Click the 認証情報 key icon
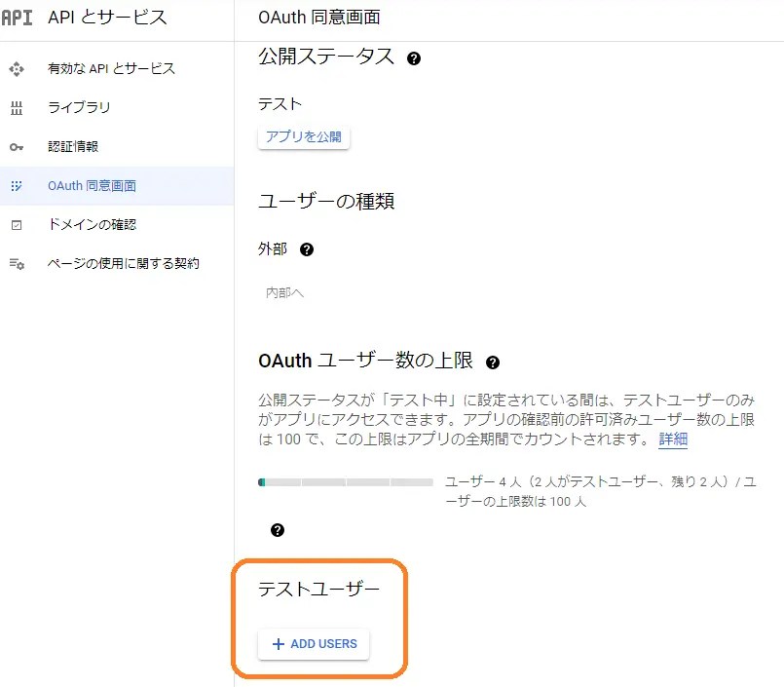Viewport: 784px width, 687px height. click(17, 146)
